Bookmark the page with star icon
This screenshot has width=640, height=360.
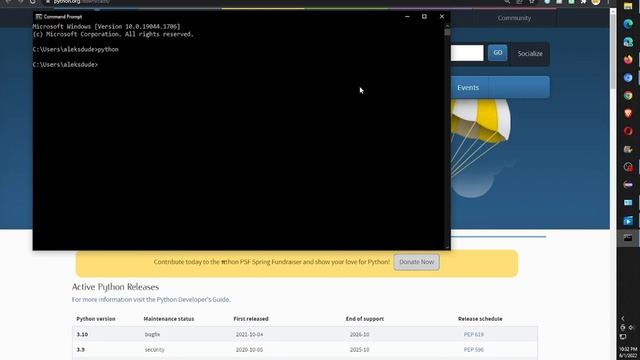click(x=532, y=2)
